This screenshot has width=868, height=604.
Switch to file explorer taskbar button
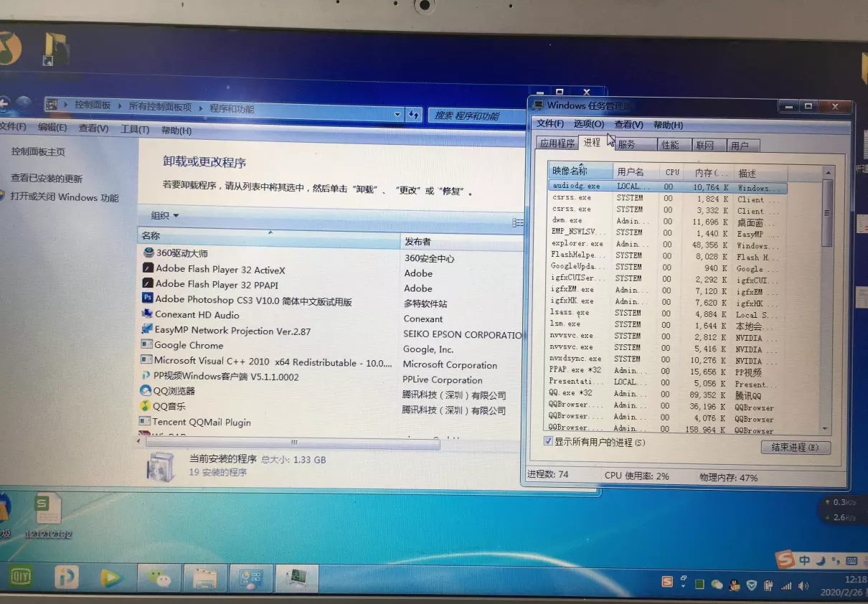pos(204,578)
